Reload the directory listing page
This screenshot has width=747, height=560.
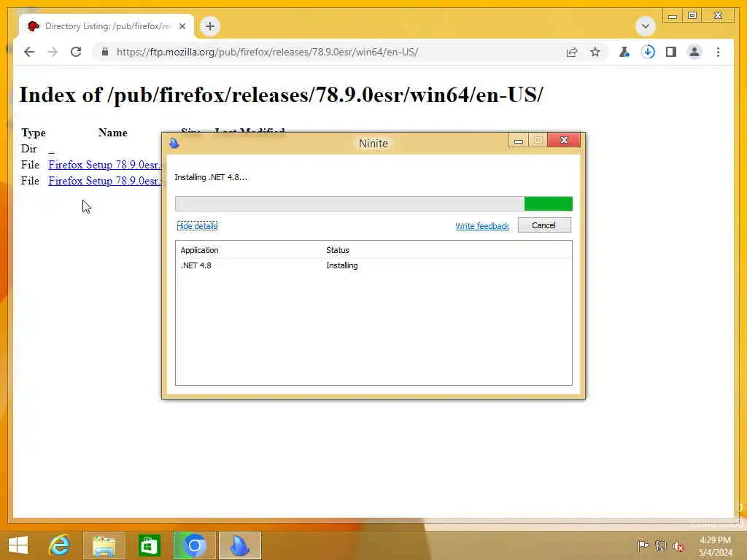point(76,52)
